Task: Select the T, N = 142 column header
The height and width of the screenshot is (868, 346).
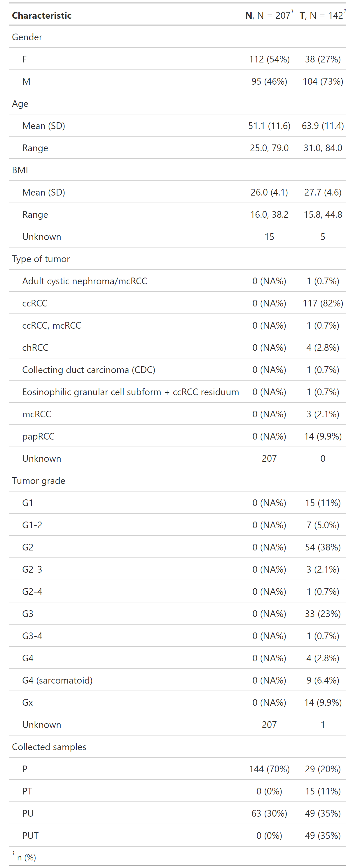Action: point(322,15)
